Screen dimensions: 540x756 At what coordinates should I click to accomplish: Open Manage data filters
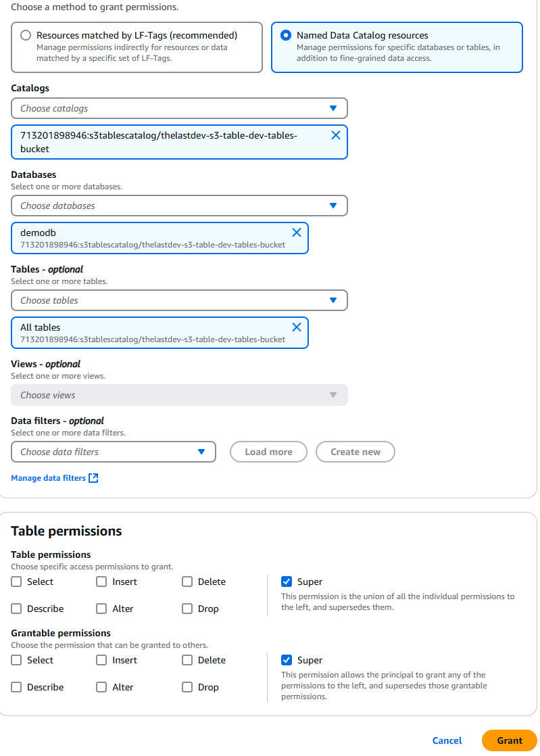pos(47,477)
